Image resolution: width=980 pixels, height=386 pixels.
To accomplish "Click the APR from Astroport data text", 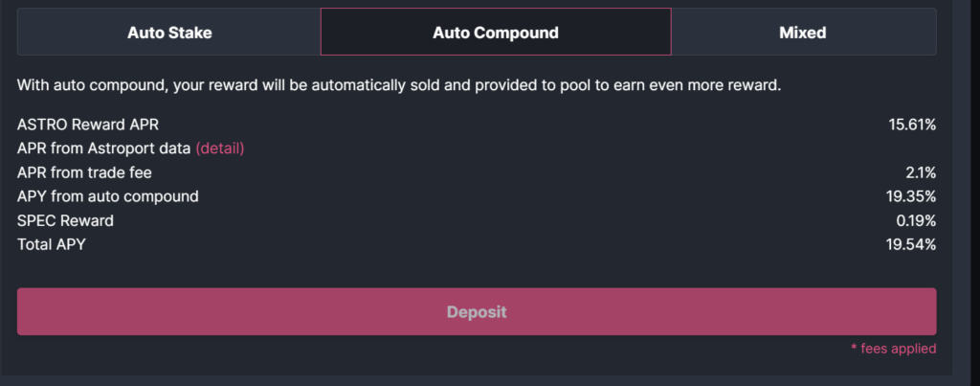I will [103, 148].
